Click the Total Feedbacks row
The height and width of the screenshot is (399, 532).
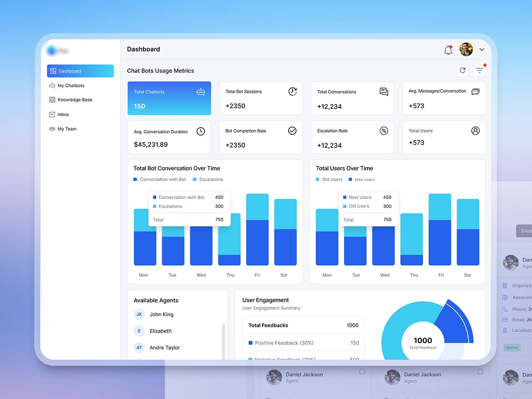tap(304, 325)
